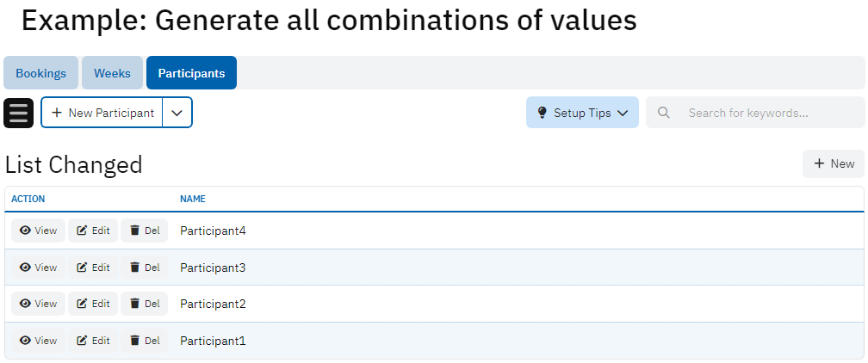Edit Participant3 with its pencil button
Viewport: 868px width, 363px height.
click(x=93, y=268)
